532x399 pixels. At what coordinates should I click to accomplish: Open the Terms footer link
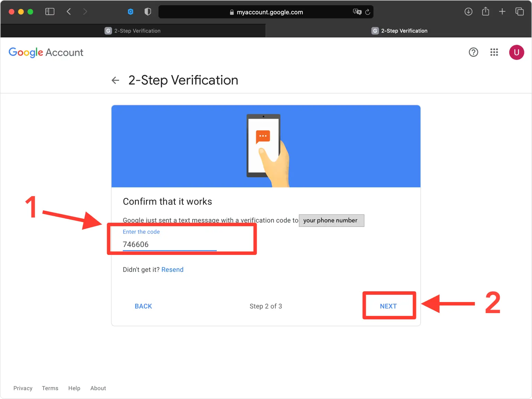pyautogui.click(x=50, y=388)
